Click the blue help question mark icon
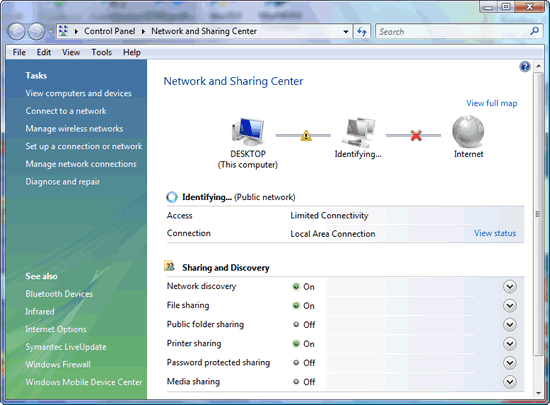The image size is (550, 405). coord(525,67)
